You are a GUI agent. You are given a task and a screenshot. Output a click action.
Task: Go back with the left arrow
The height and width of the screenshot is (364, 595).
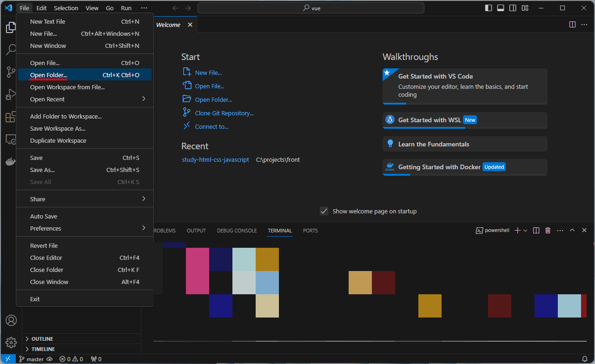[175, 8]
